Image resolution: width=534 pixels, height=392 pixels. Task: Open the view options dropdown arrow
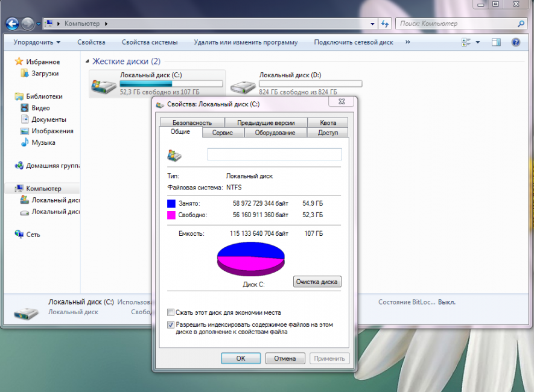[477, 42]
